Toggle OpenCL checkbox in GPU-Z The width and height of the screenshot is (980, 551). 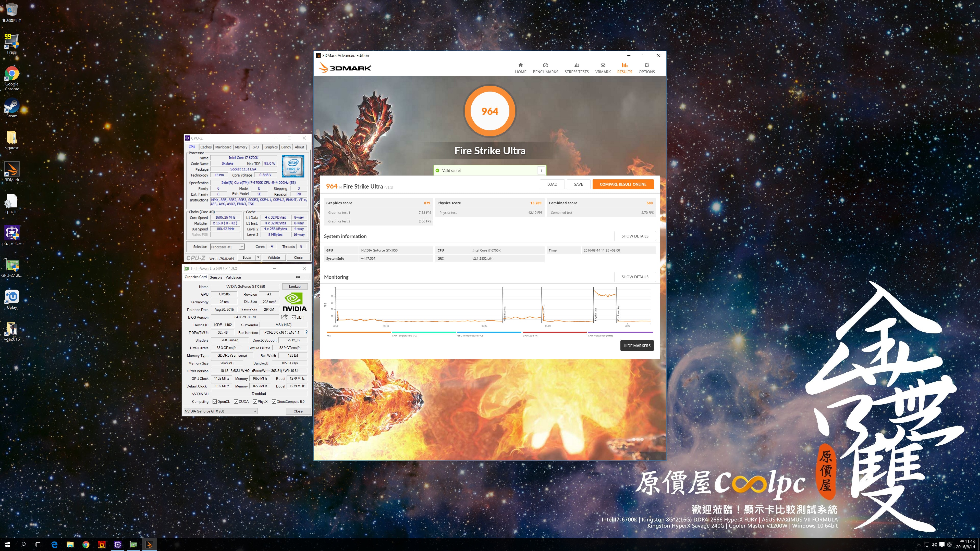click(215, 402)
